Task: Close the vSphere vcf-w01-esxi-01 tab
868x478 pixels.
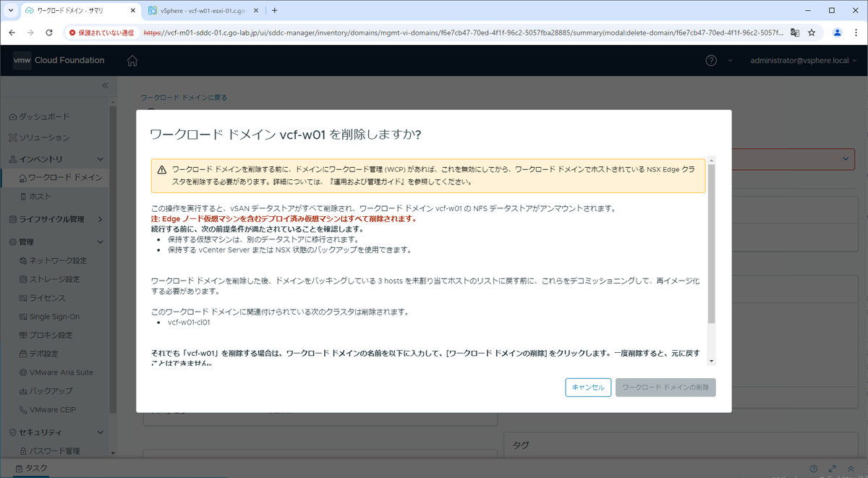Action: (258, 11)
